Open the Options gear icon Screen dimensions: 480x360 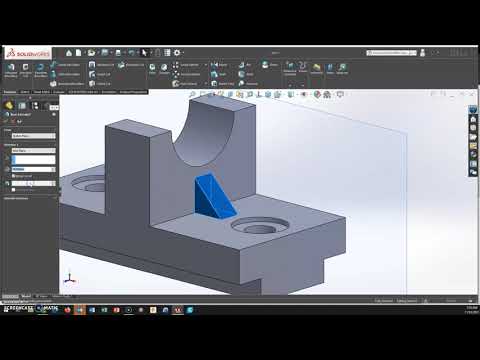click(177, 53)
